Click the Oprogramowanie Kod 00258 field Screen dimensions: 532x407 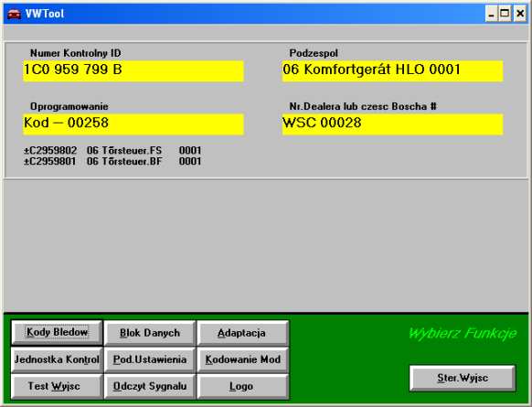pos(133,124)
